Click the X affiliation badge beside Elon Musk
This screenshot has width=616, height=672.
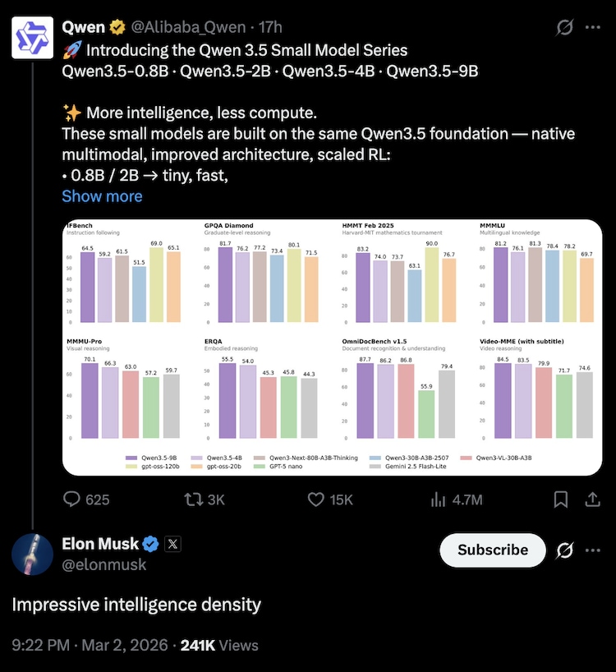tap(173, 543)
